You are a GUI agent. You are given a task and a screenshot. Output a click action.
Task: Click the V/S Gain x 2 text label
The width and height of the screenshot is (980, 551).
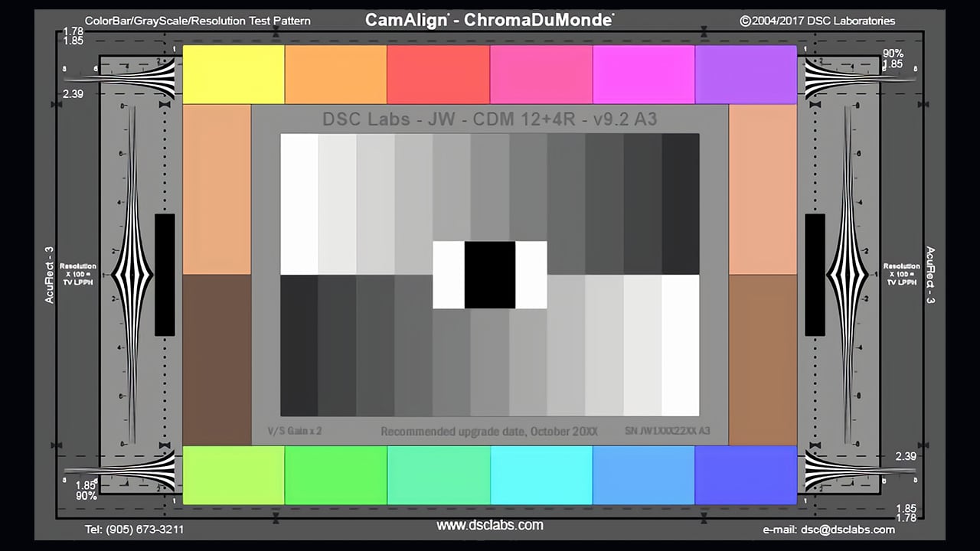click(x=295, y=431)
